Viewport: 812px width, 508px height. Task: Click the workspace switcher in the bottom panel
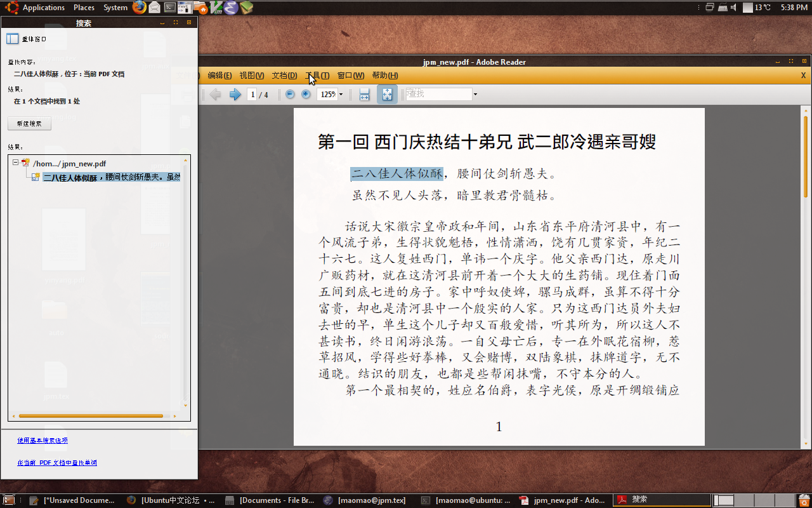pos(754,500)
